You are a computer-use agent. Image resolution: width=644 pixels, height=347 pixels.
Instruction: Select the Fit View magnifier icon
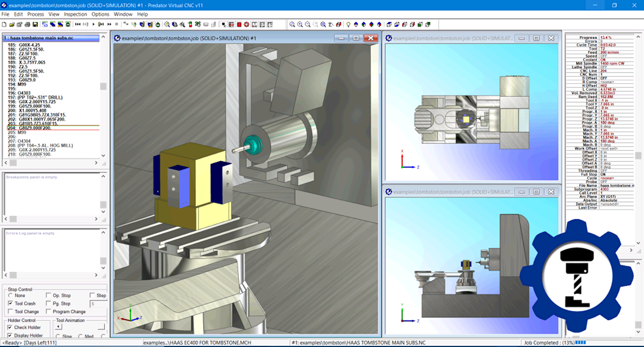coord(324,24)
